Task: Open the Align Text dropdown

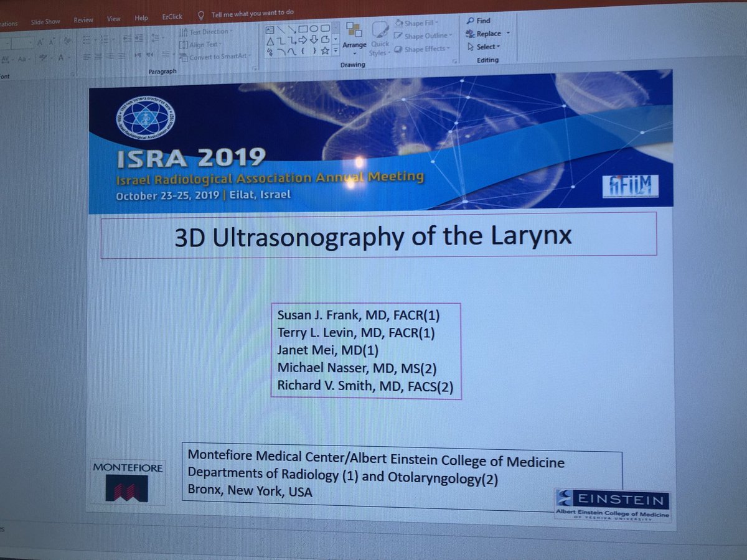Action: click(x=200, y=45)
